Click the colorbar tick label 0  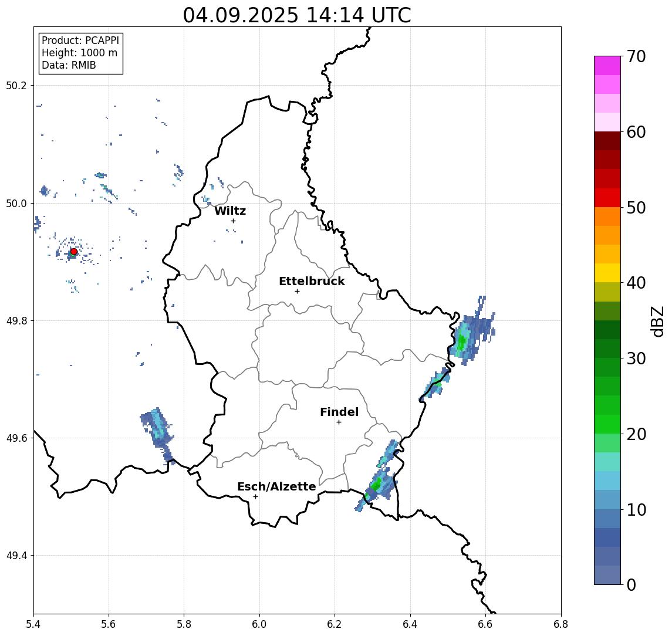tap(632, 584)
